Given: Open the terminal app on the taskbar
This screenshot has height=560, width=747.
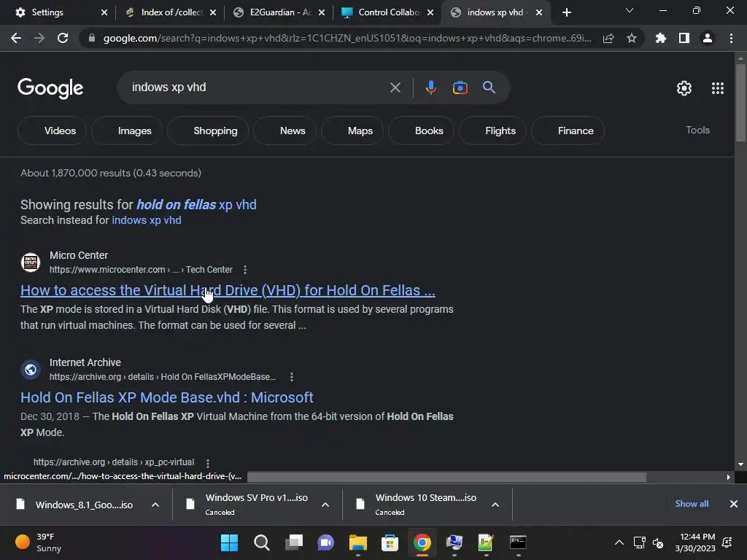Looking at the screenshot, I should pyautogui.click(x=518, y=542).
